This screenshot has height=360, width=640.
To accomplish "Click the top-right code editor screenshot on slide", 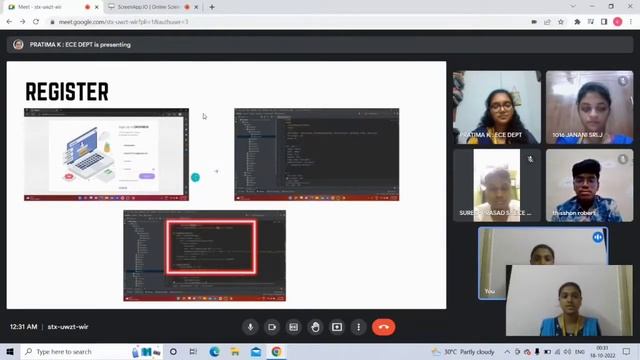I will (317, 154).
